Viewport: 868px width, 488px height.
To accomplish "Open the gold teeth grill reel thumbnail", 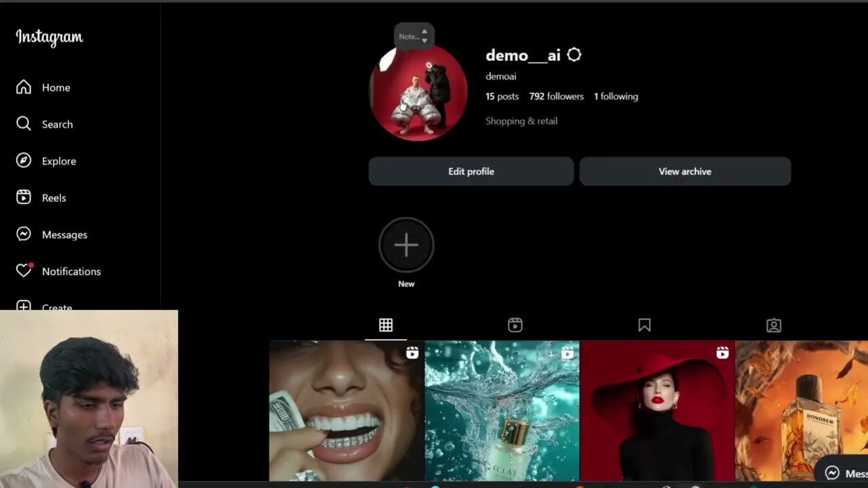I will click(347, 411).
